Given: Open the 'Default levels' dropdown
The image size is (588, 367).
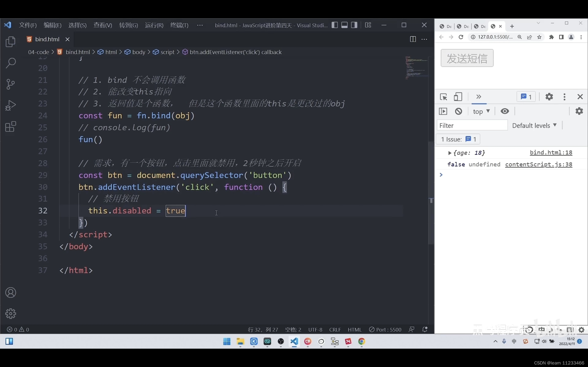Looking at the screenshot, I should pos(534,125).
